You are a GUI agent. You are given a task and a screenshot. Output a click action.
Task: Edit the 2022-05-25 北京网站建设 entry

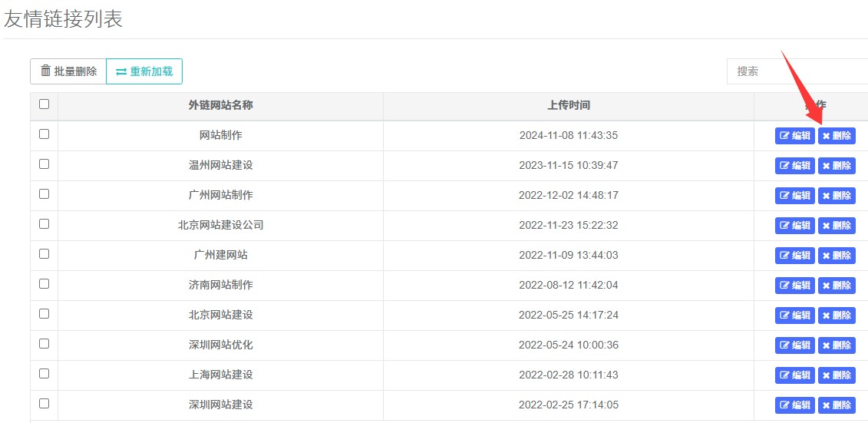(x=794, y=316)
